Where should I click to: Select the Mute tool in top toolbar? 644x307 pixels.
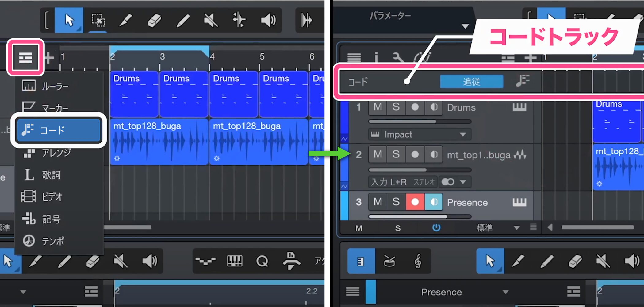coord(211,21)
